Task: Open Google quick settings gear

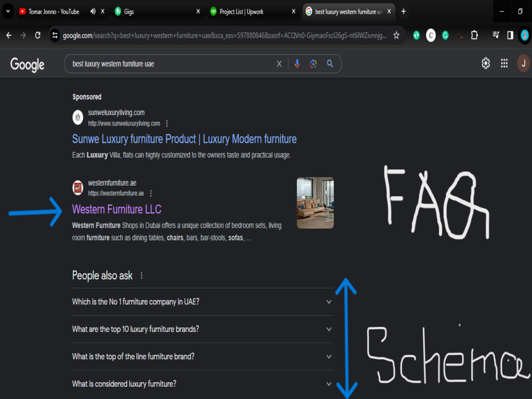Action: pyautogui.click(x=486, y=63)
